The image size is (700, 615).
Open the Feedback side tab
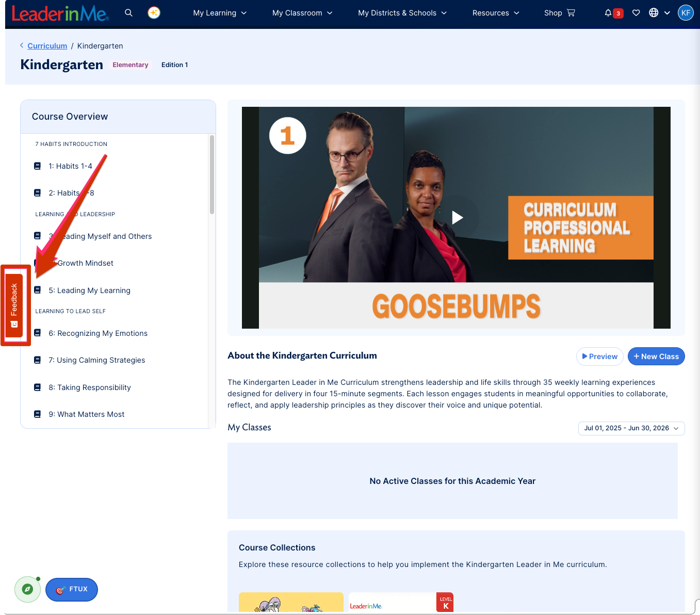coord(14,305)
